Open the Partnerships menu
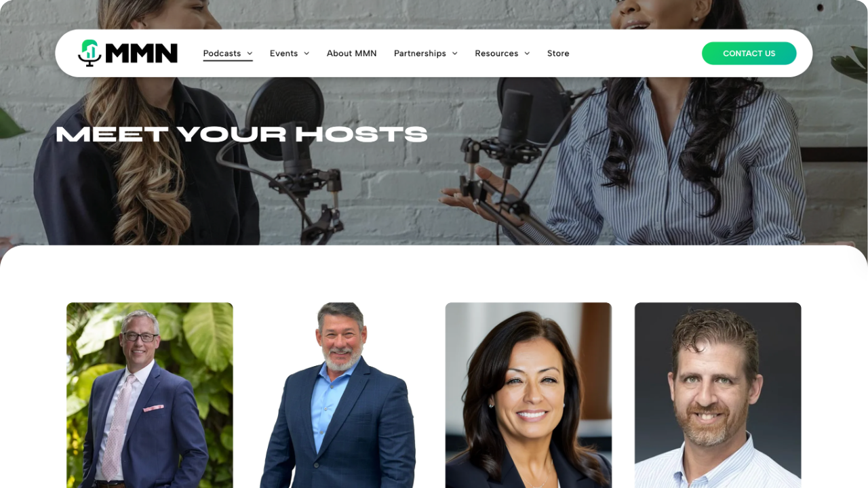The width and height of the screenshot is (868, 488). [x=420, y=53]
